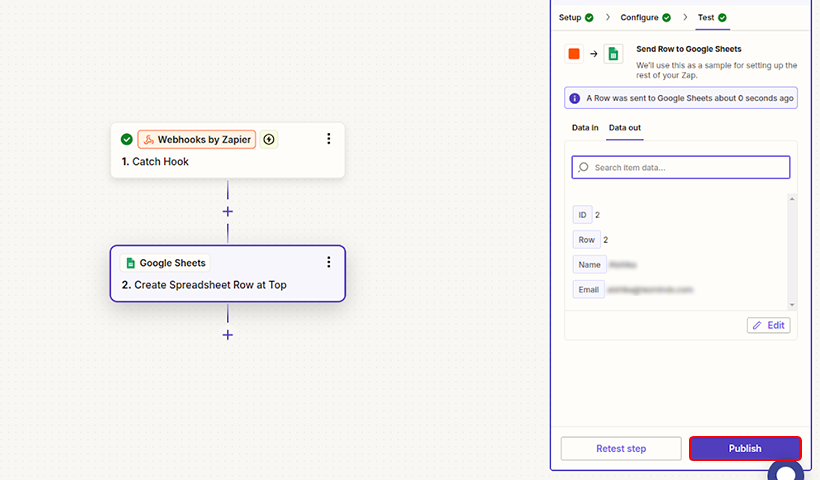
Task: Click the green check icon on Catch Hook
Action: click(x=127, y=139)
